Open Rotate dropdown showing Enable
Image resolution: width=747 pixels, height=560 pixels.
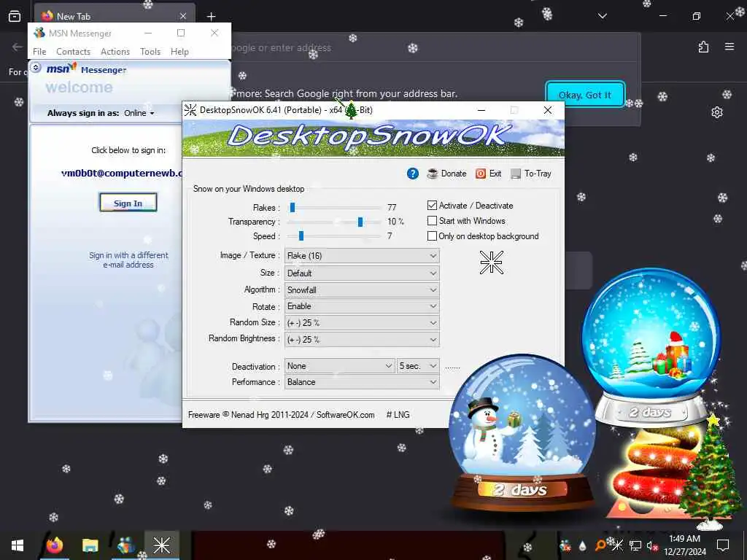tap(362, 306)
